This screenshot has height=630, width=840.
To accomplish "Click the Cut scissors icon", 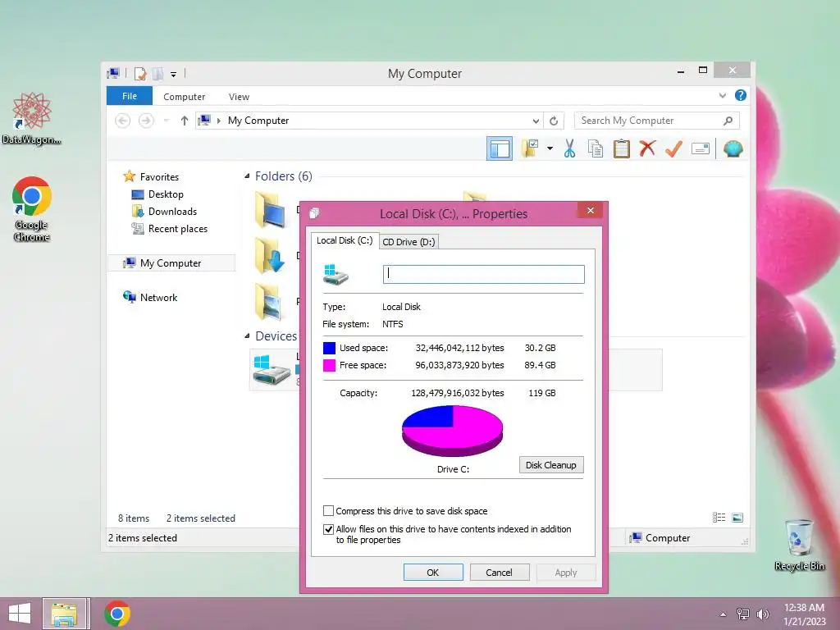I will coord(569,148).
